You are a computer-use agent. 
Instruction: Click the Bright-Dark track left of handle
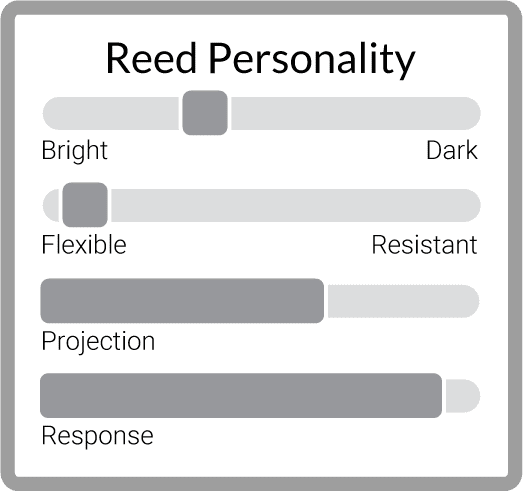(111, 113)
